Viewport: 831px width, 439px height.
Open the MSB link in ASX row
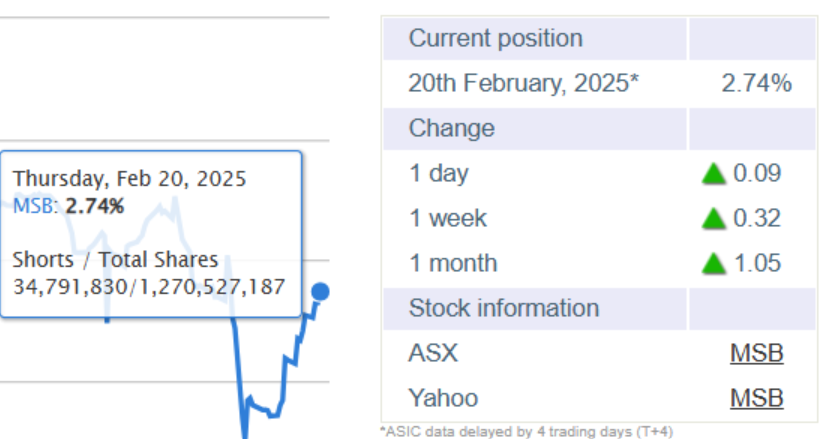coord(756,353)
